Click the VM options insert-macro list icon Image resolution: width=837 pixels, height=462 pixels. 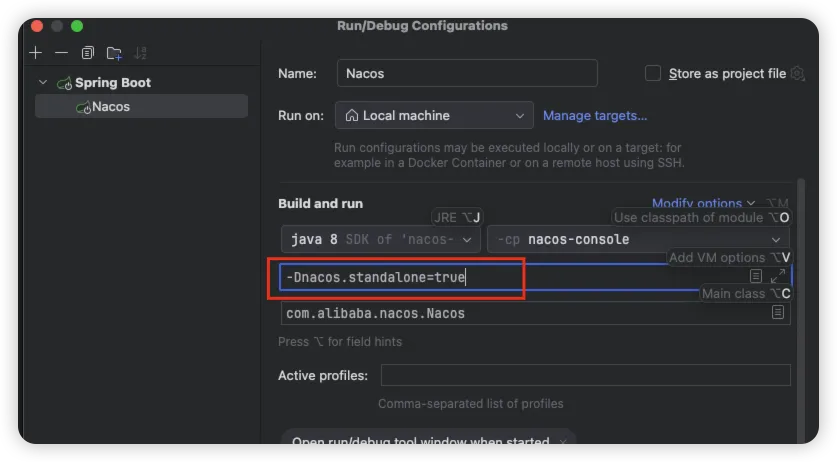point(756,276)
